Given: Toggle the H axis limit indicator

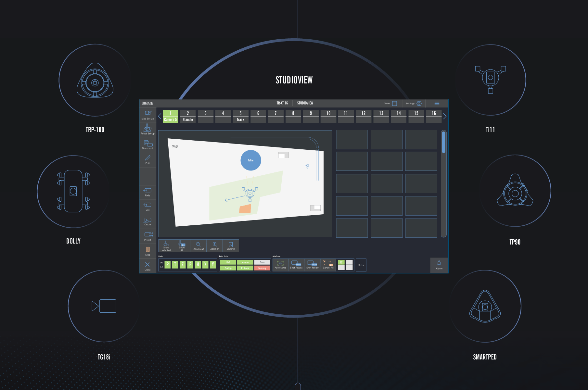Looking at the screenshot, I should point(198,265).
